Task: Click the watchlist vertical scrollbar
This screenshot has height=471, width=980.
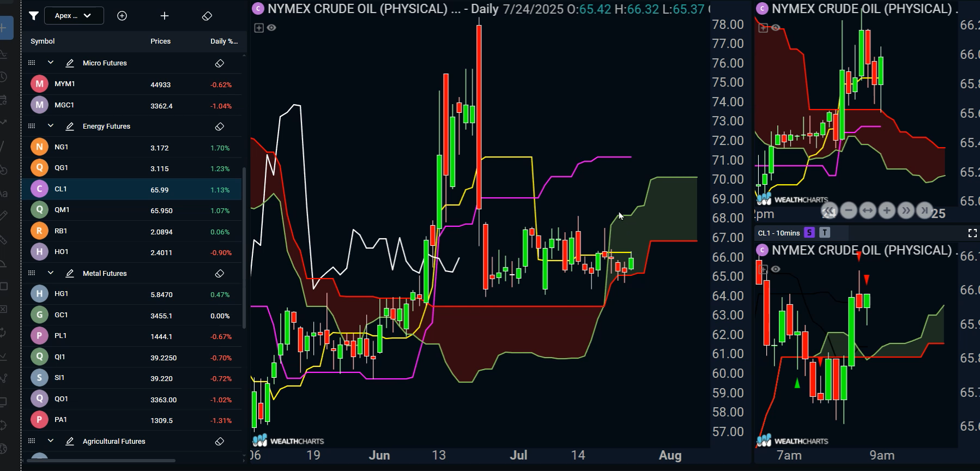Action: click(244, 248)
